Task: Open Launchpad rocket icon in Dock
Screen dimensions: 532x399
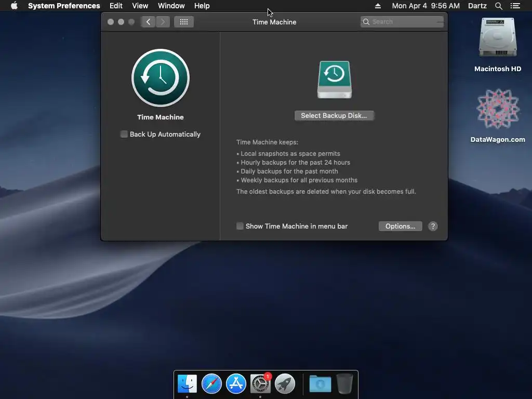Action: coord(285,384)
